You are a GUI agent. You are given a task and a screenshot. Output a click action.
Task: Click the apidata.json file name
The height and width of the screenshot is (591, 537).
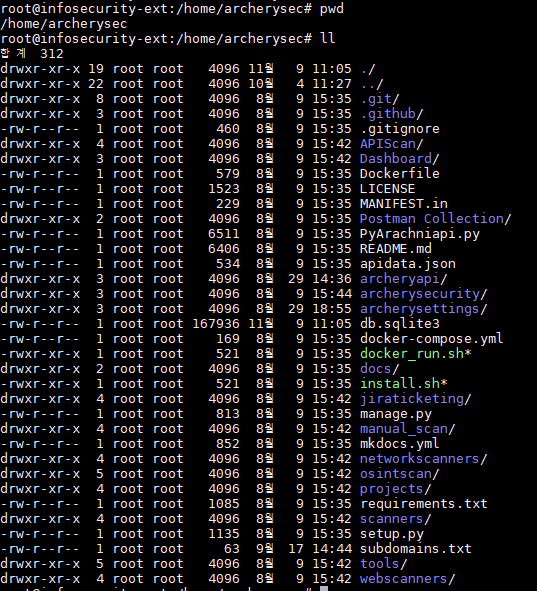408,264
